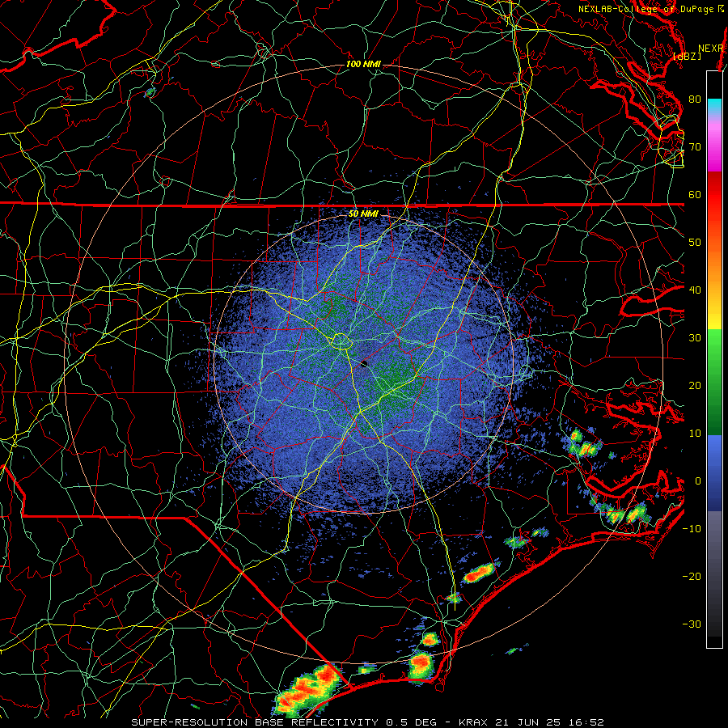This screenshot has height=728, width=728.
Task: Click the -20 value on the dBZ scale
Action: coord(692,577)
